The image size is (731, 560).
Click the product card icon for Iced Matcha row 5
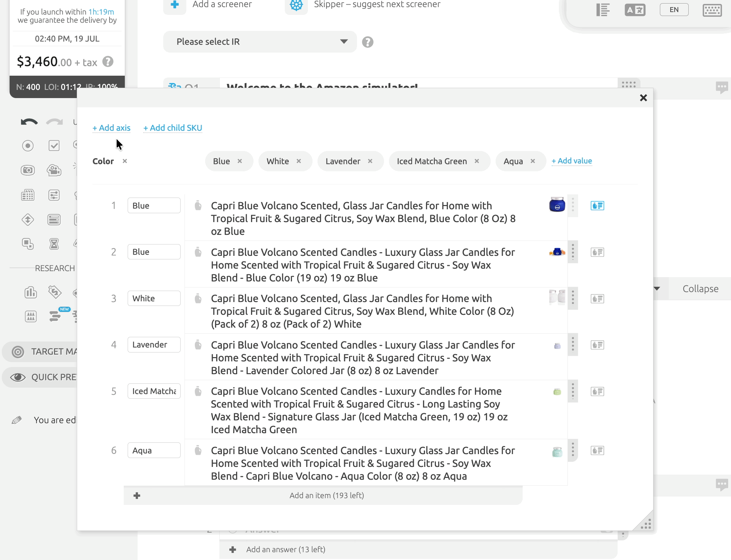[597, 392]
